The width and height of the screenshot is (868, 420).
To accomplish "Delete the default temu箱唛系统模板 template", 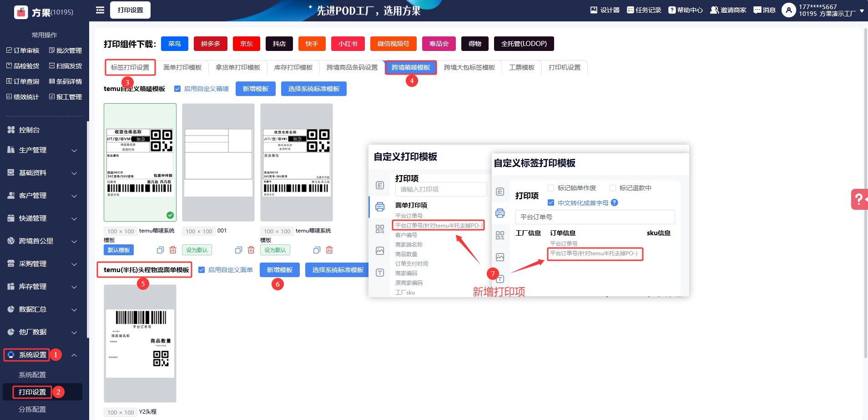I will point(173,250).
